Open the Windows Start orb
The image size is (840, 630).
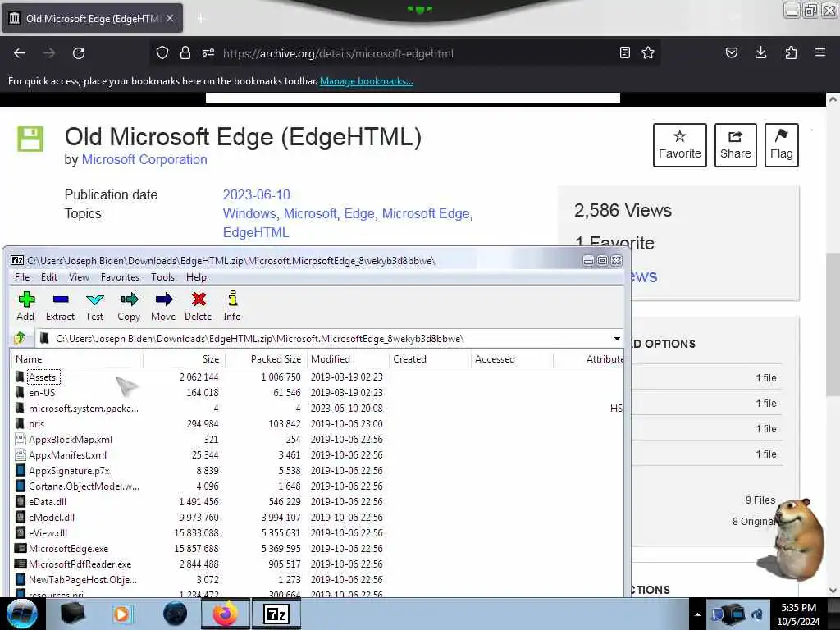click(x=22, y=614)
